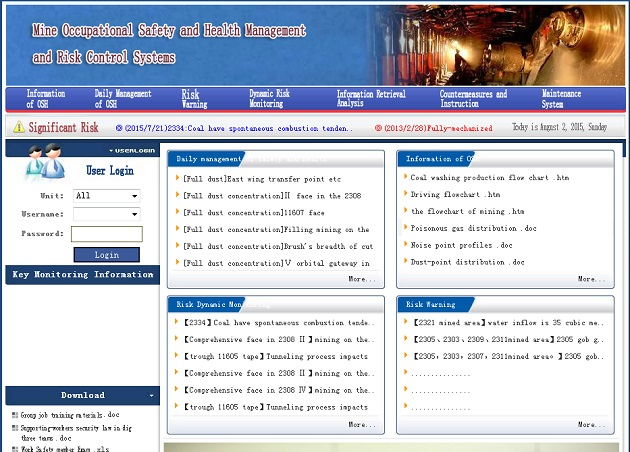The width and height of the screenshot is (630, 452).
Task: Click More in Risk Dynamic Monitoring panel
Action: pyautogui.click(x=362, y=424)
